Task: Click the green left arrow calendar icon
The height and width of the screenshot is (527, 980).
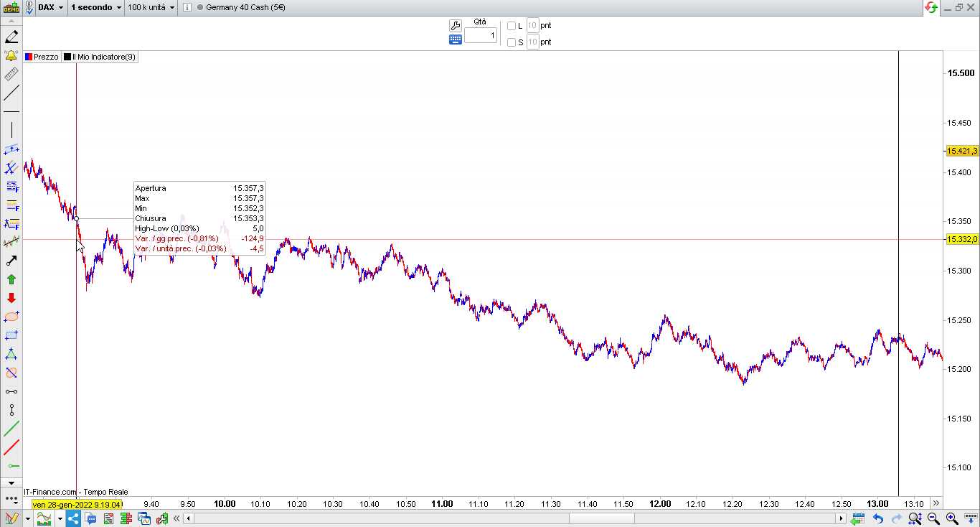Action: click(x=859, y=518)
